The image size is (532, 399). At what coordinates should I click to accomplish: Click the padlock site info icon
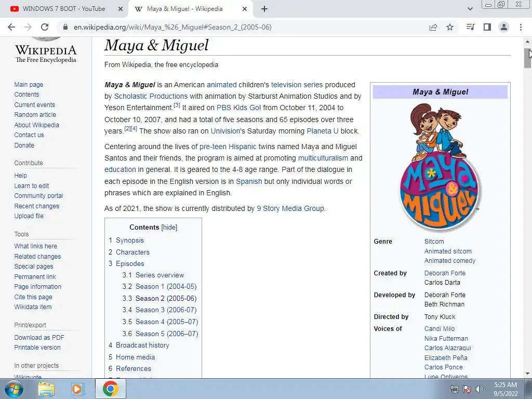pyautogui.click(x=65, y=27)
